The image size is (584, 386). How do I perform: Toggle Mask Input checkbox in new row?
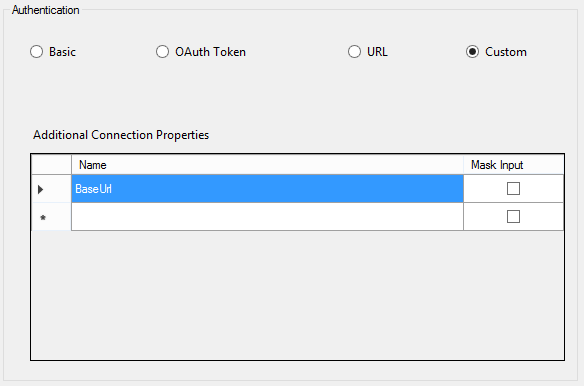[x=513, y=216]
